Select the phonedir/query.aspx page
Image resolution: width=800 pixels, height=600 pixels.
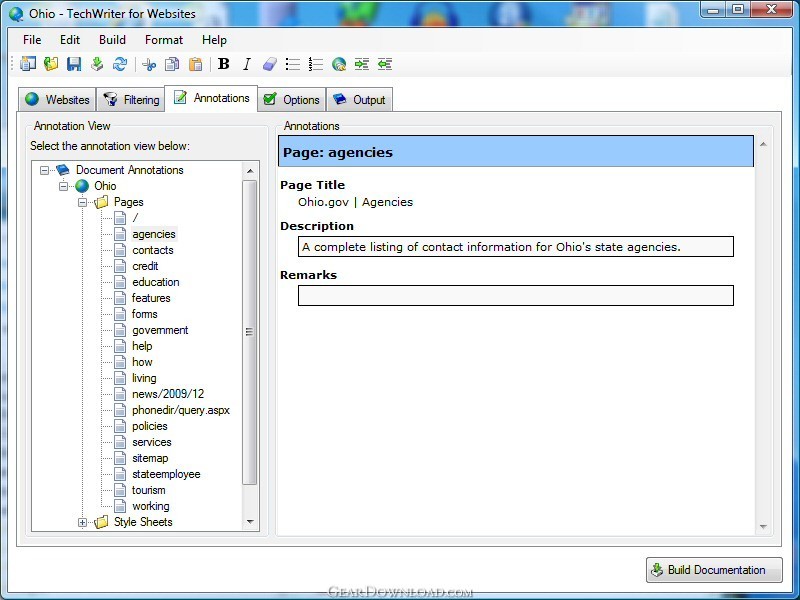(x=181, y=410)
